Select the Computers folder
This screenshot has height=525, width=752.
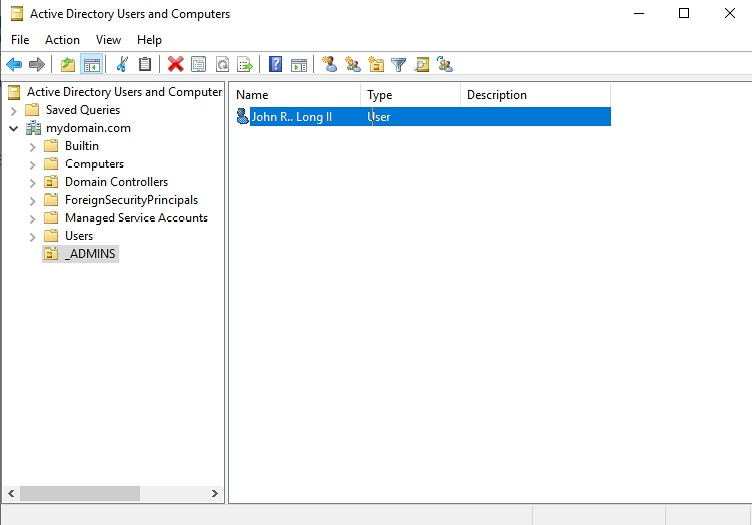point(94,164)
